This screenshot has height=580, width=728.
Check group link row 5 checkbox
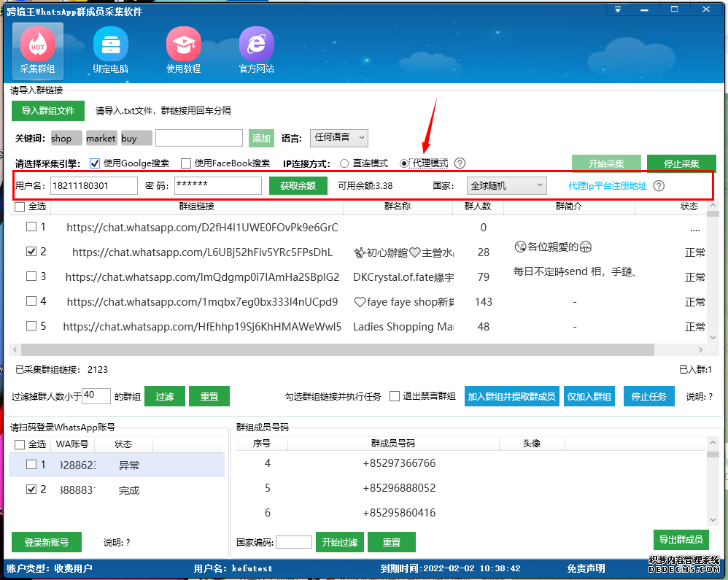pos(31,325)
